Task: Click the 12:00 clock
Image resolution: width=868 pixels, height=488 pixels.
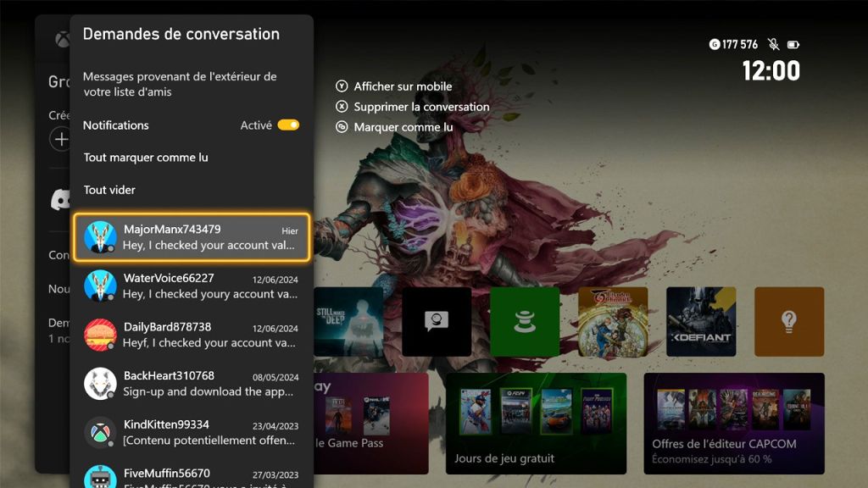Action: coord(771,71)
